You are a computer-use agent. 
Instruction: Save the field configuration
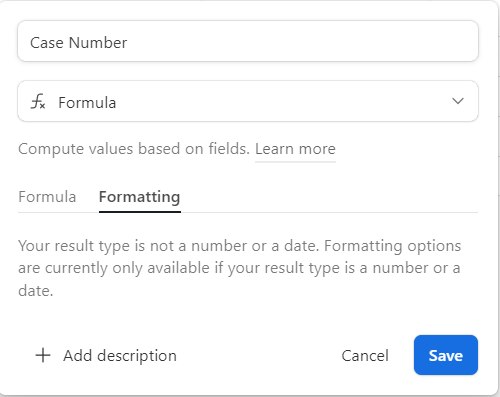[x=446, y=355]
